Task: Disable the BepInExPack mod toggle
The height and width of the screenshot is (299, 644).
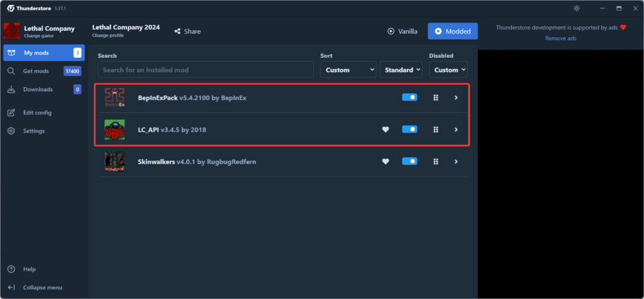Action: click(x=409, y=97)
